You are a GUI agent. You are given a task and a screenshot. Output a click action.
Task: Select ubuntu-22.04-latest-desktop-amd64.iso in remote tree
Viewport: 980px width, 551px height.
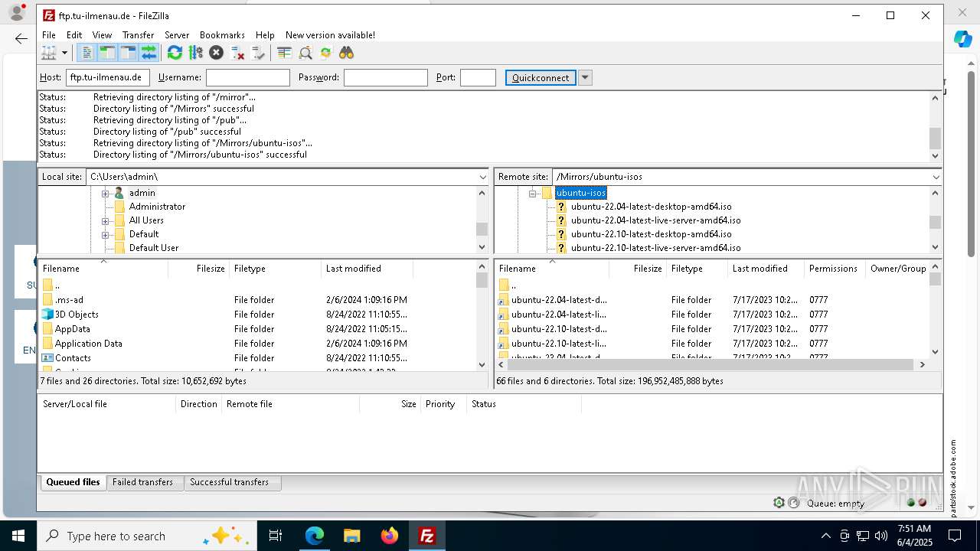[x=651, y=207]
